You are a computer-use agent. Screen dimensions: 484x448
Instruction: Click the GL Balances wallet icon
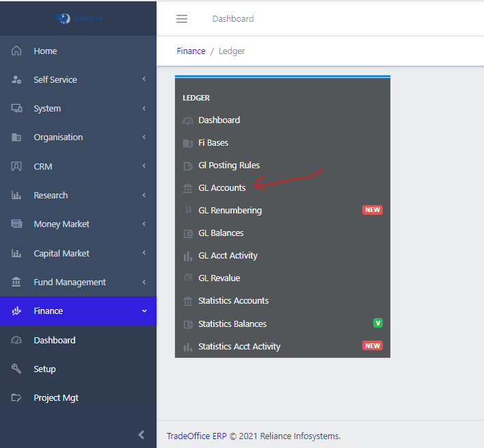pyautogui.click(x=188, y=234)
